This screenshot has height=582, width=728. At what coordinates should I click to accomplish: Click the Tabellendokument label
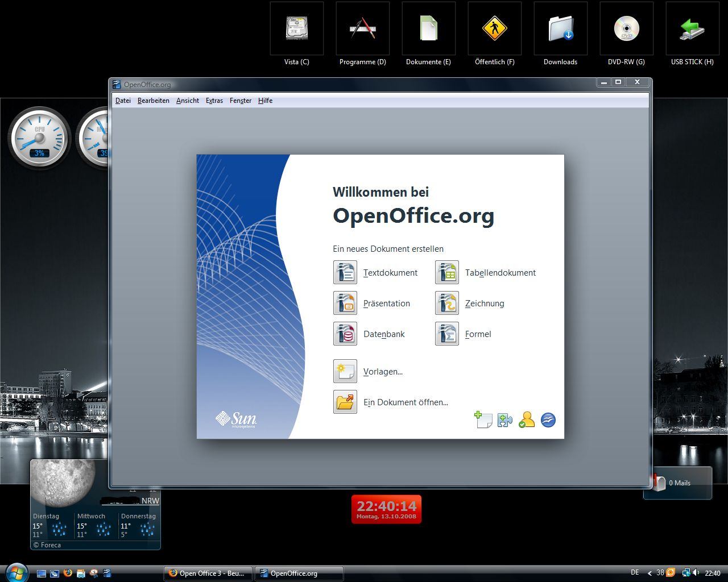[500, 273]
